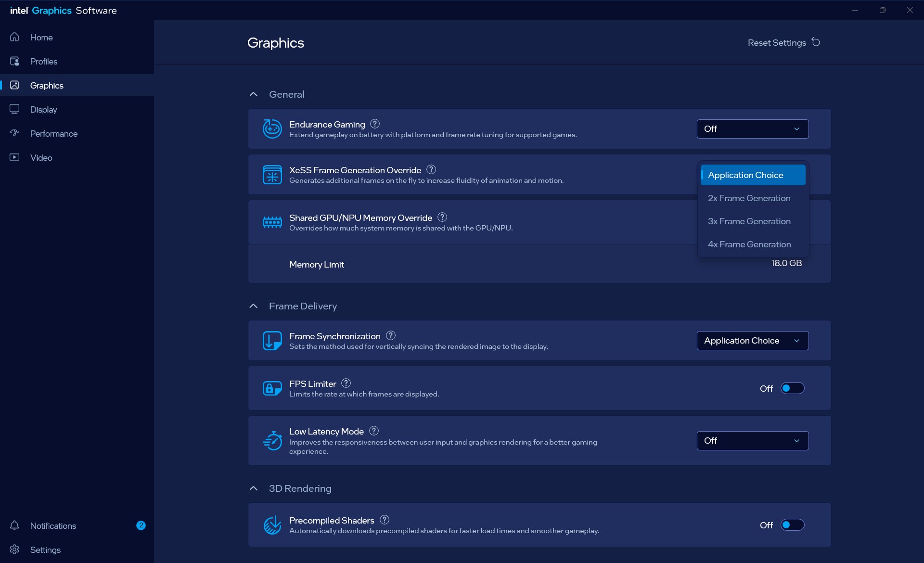Open the Endurance Gaming dropdown

pyautogui.click(x=753, y=129)
